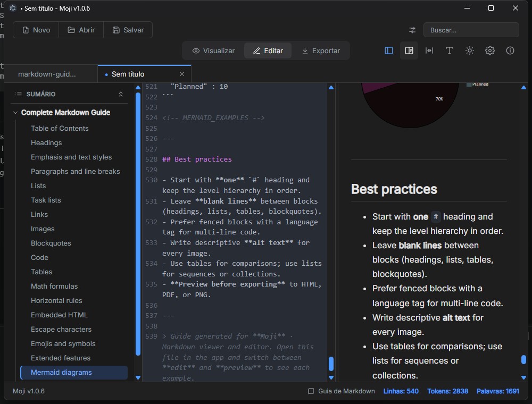Click the Moji app icon in title bar
Screen dimensions: 532x404
[x=13, y=8]
